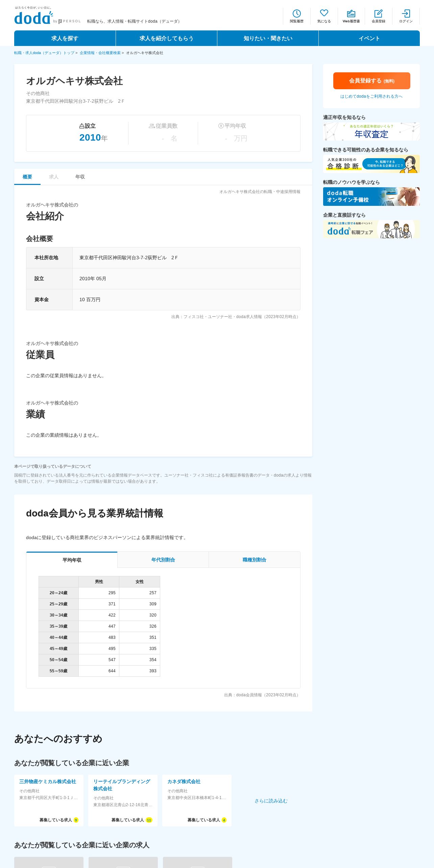
Task: Go to the doda logo home page
Action: (x=34, y=18)
